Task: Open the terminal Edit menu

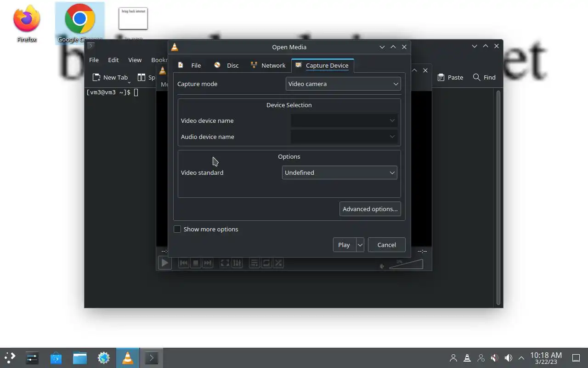Action: [x=113, y=60]
